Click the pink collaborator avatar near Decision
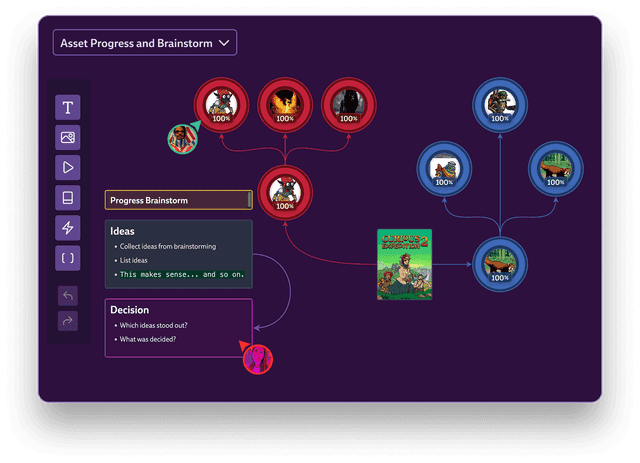 pos(258,357)
